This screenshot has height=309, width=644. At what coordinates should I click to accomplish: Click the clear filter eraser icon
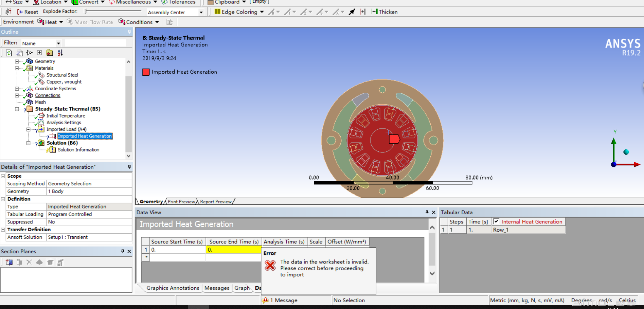click(19, 53)
